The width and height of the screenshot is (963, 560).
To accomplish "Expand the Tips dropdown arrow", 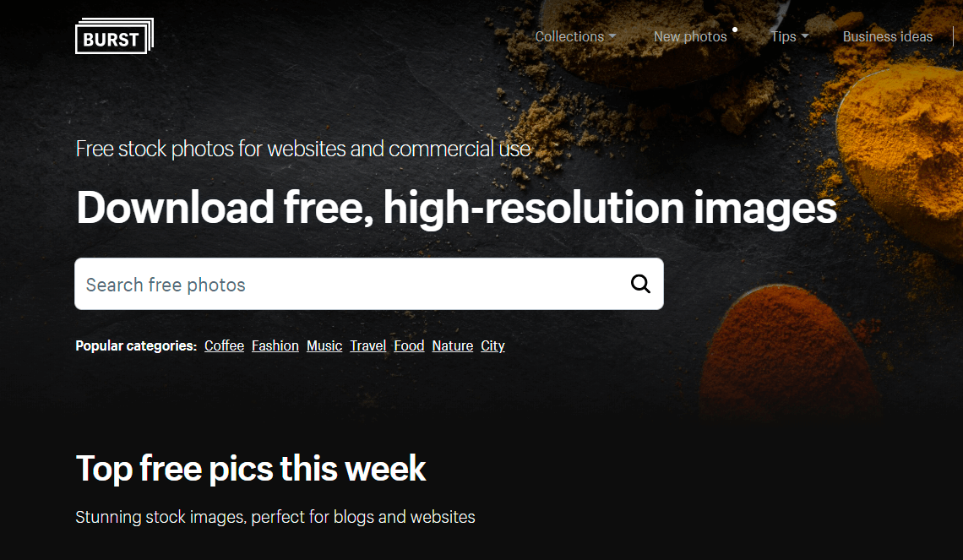I will point(804,37).
